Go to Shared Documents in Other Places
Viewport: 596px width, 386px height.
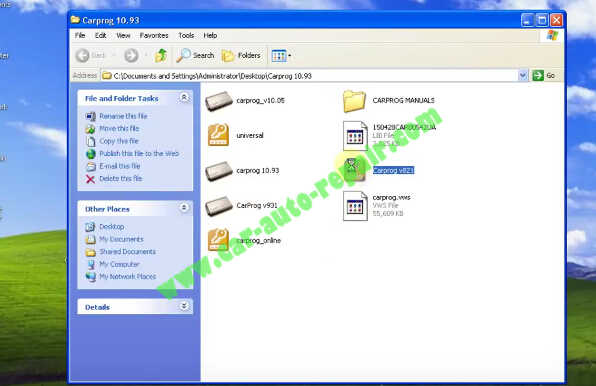tap(127, 252)
